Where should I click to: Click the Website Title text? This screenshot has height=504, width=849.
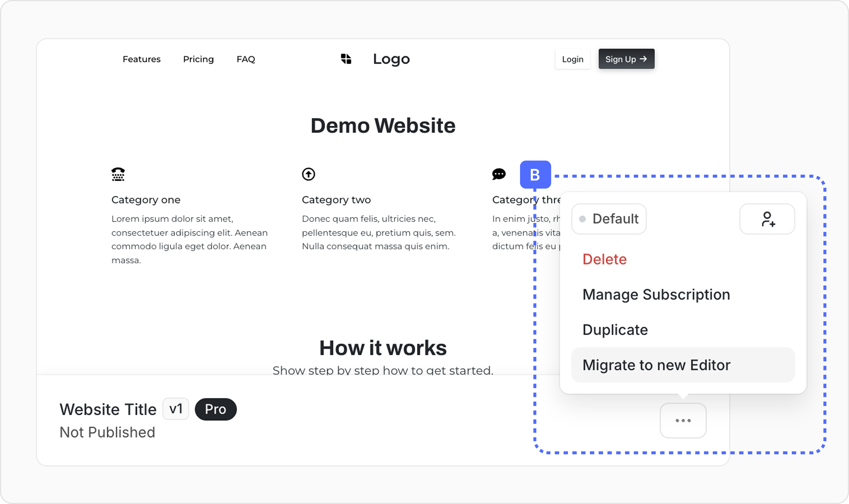click(x=108, y=409)
